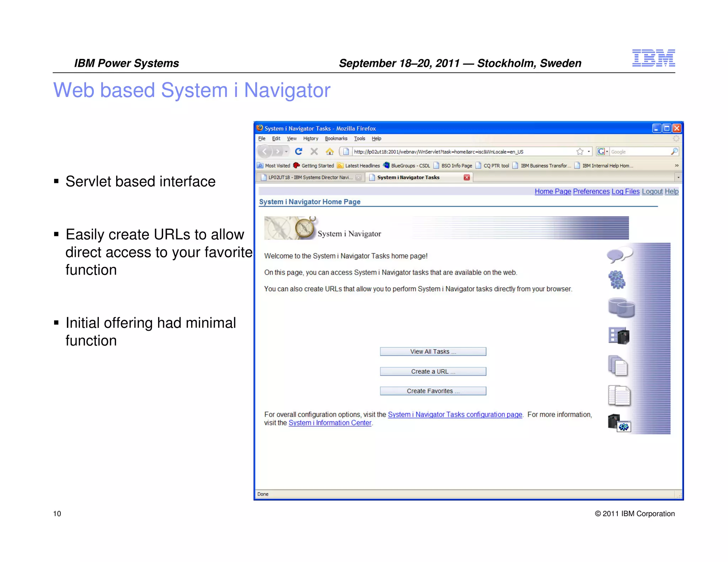
Task: Click the View All Tasks button
Action: (433, 351)
